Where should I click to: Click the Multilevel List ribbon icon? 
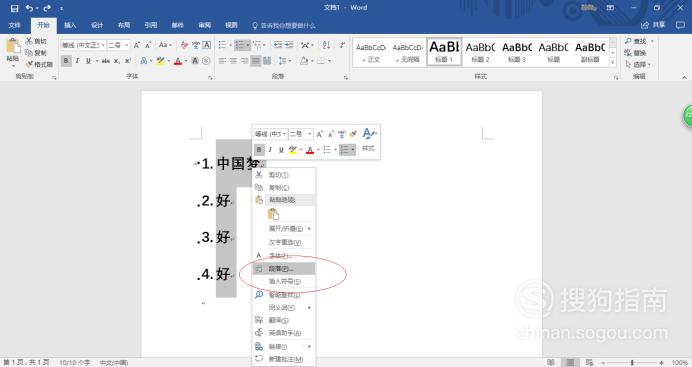pos(257,45)
